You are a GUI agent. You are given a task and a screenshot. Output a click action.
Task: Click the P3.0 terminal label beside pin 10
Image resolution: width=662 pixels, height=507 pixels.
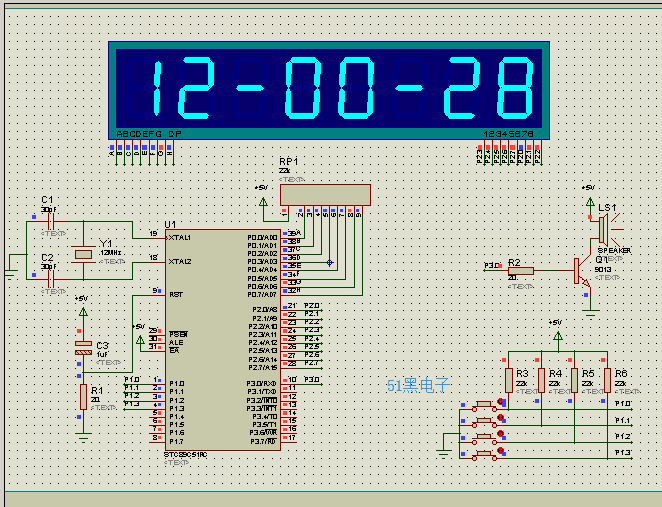(312, 380)
